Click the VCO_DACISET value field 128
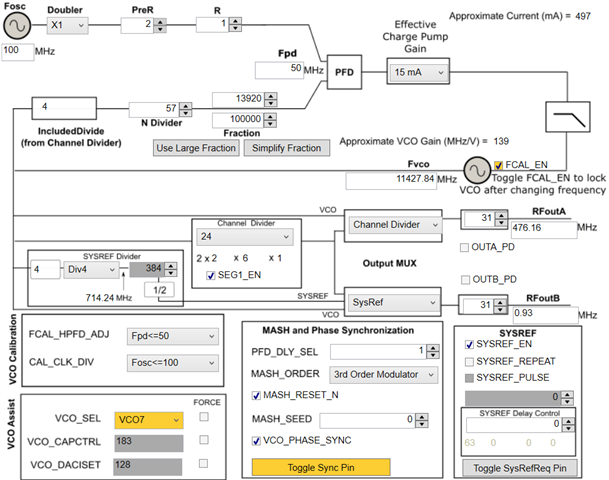Image resolution: width=609 pixels, height=480 pixels. (148, 466)
